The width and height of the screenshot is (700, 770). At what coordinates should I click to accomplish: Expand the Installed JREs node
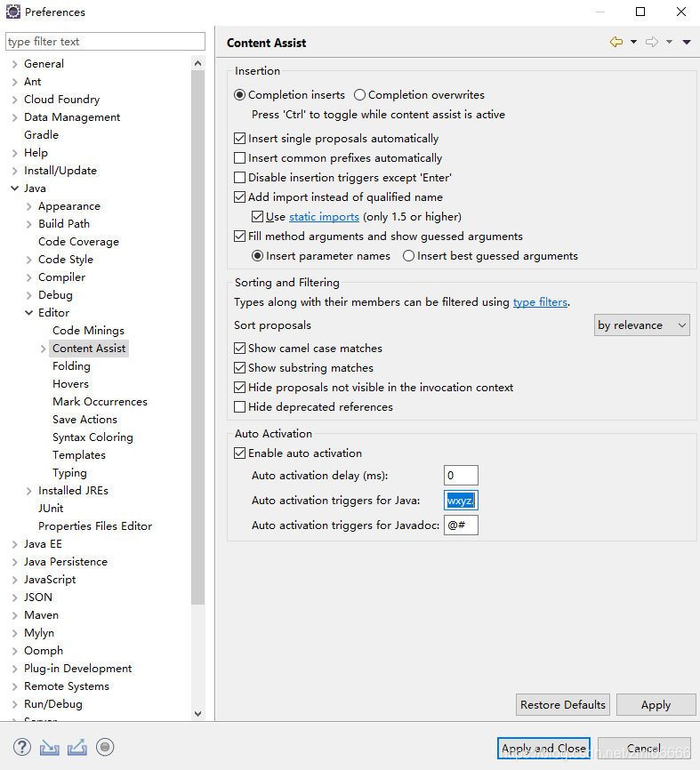tap(29, 491)
